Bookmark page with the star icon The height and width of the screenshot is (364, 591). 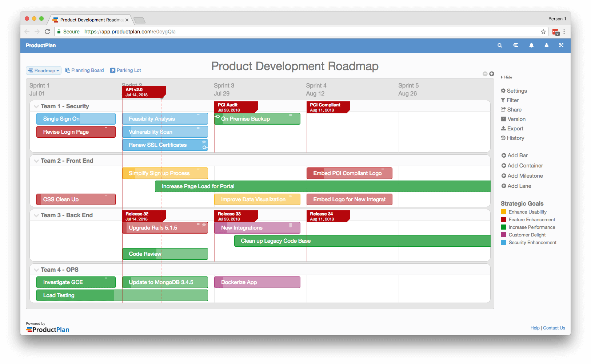point(543,32)
